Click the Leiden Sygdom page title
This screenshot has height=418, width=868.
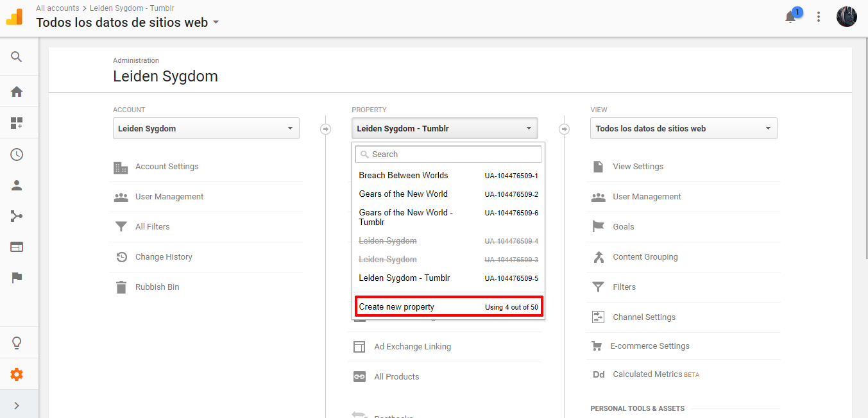[x=166, y=76]
